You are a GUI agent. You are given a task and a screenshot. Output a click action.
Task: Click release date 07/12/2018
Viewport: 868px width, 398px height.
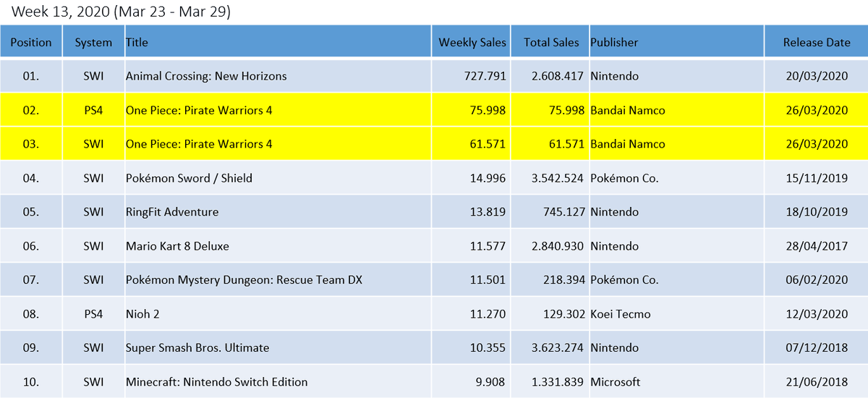817,348
